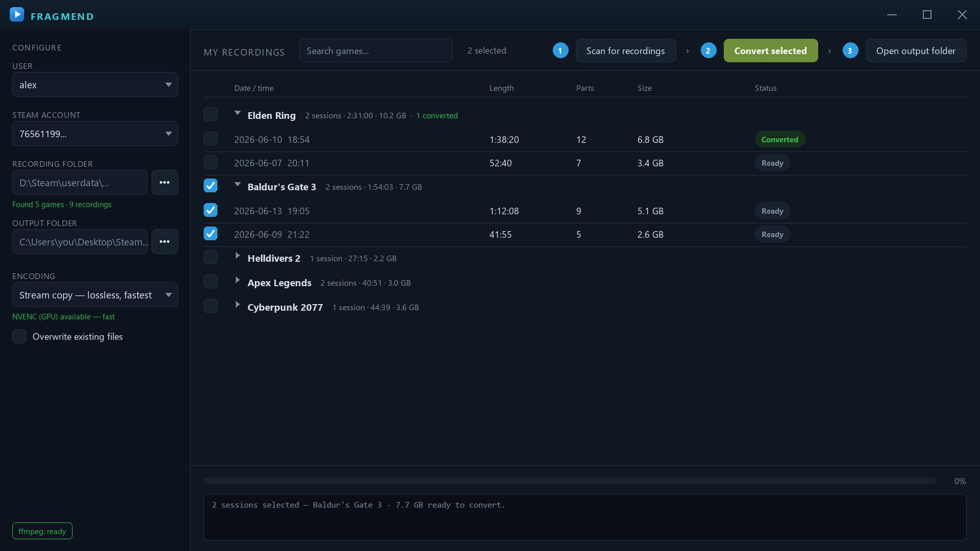Click Scan for recordings
Viewport: 980px width, 551px height.
626,51
